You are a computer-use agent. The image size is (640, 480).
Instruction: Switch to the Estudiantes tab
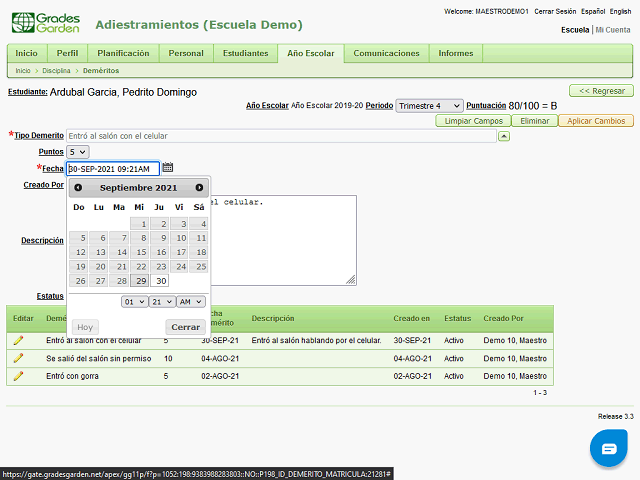click(x=245, y=53)
